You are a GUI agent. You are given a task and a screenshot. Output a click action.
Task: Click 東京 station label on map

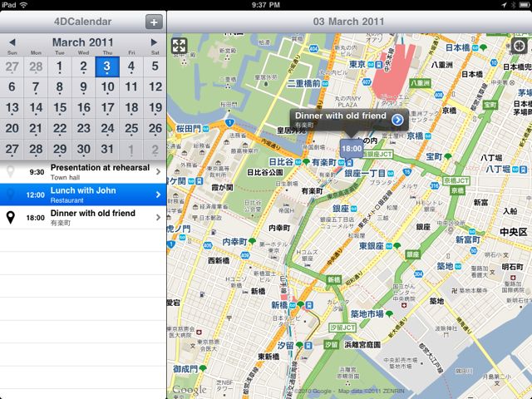tap(357, 64)
